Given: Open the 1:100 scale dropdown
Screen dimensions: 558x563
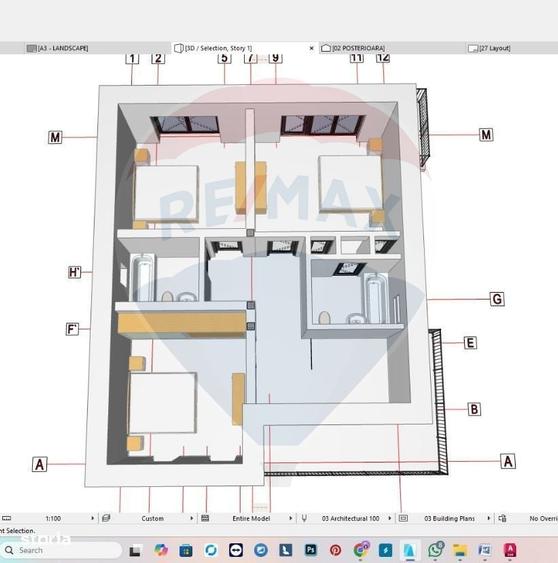Looking at the screenshot, I should [53, 518].
